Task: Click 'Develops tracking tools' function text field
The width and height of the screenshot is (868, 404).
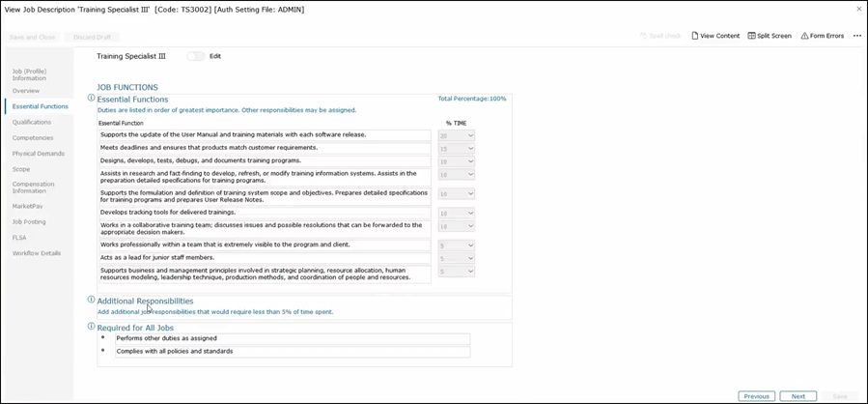Action: (x=265, y=212)
